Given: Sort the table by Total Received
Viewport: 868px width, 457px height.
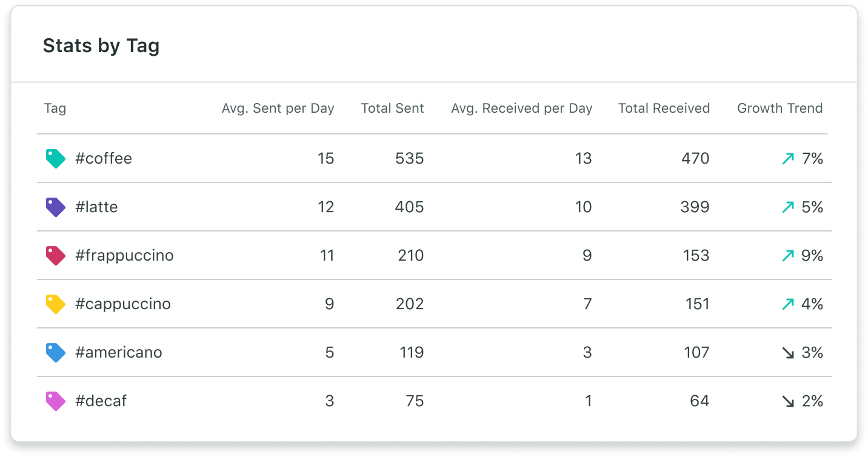Looking at the screenshot, I should pyautogui.click(x=664, y=108).
